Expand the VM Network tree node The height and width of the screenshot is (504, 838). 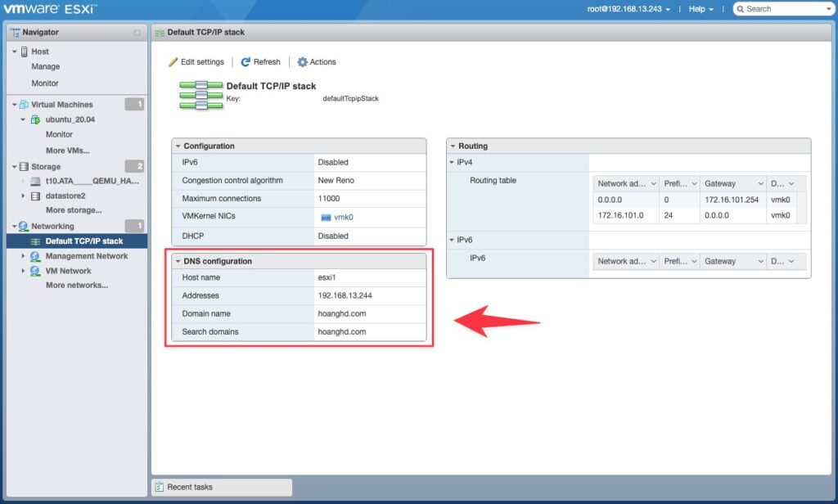(x=23, y=271)
